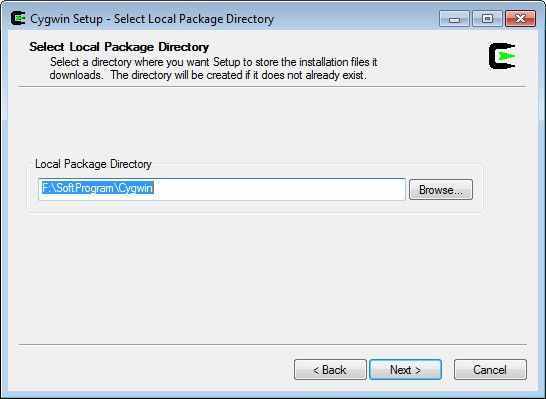Return to the previous page with < Back
This screenshot has height=399, width=546.
tap(330, 369)
